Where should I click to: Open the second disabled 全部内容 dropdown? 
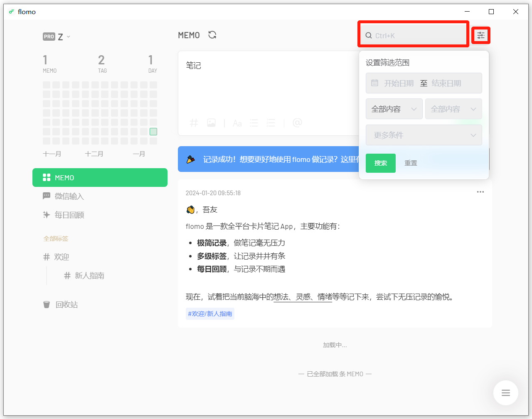click(453, 109)
